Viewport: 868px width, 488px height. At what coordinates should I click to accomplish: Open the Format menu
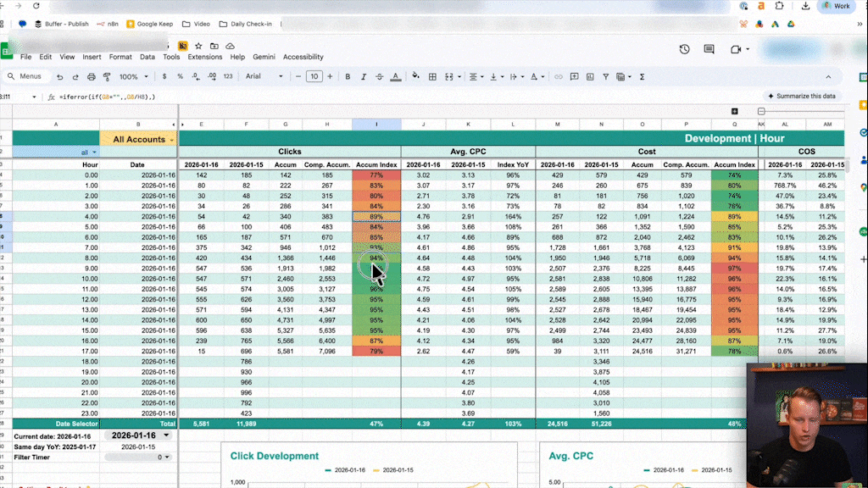point(120,58)
